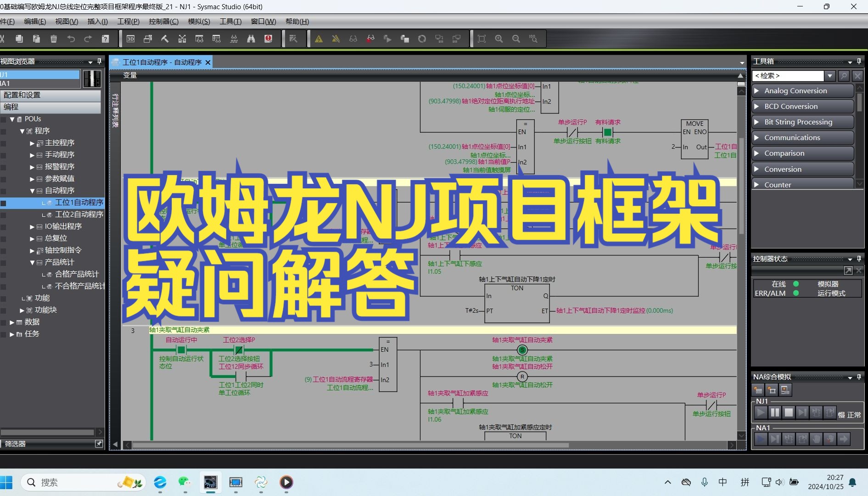
Task: Pin the 工具箱 panel
Action: (859, 61)
